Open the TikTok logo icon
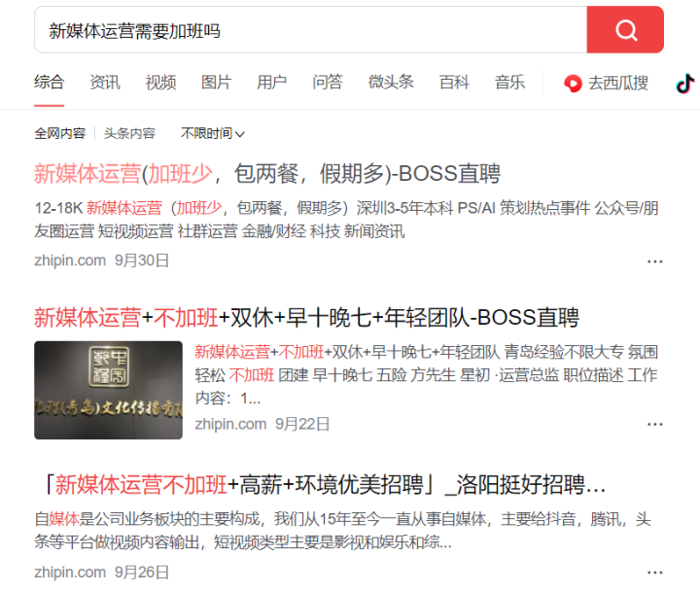The image size is (700, 592). (685, 83)
